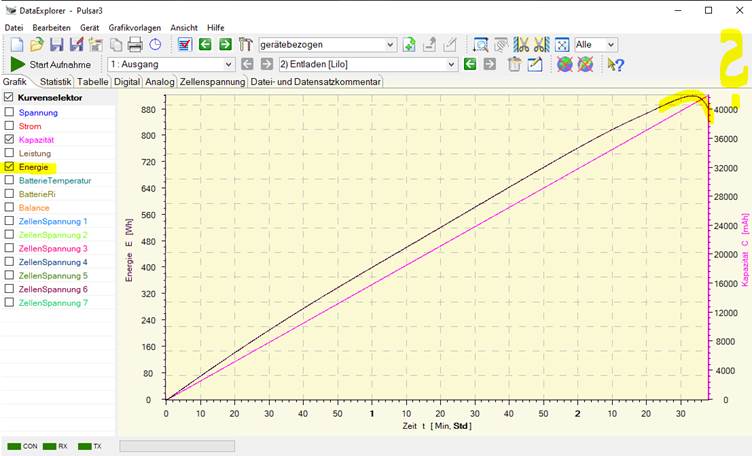The height and width of the screenshot is (456, 752).
Task: Click the clock icon in the toolbar
Action: pos(155,45)
